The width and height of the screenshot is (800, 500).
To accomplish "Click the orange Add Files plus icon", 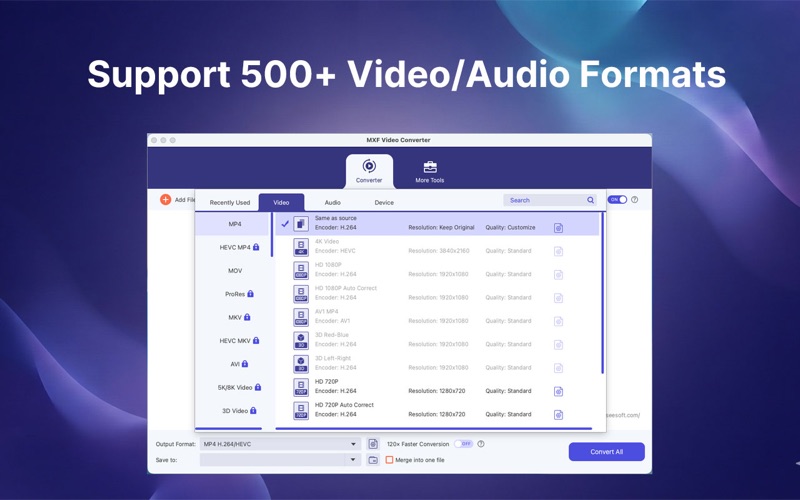I will 165,199.
